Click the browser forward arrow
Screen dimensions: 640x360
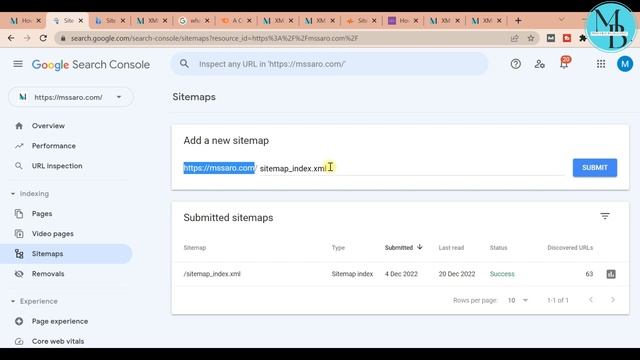tap(27, 38)
